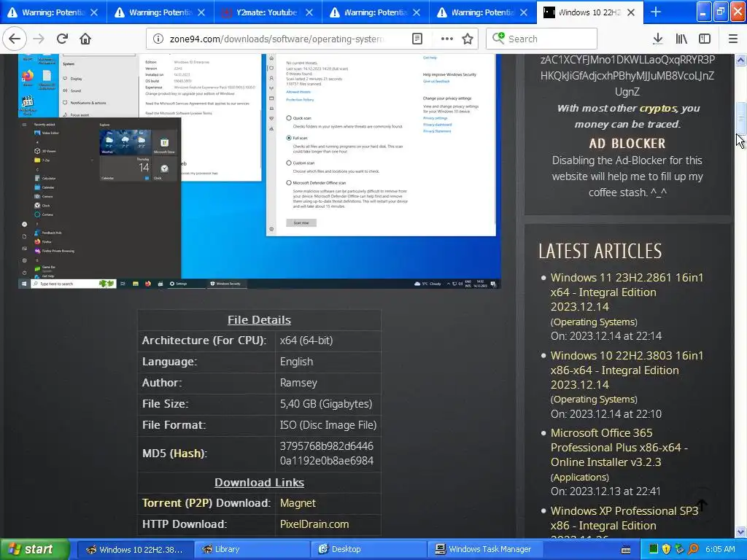Image resolution: width=747 pixels, height=560 pixels.
Task: Open page actions three-dot menu
Action: tap(447, 39)
